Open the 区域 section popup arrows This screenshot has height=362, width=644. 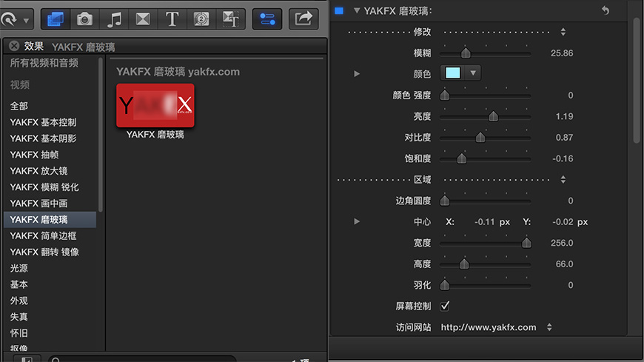coord(563,179)
